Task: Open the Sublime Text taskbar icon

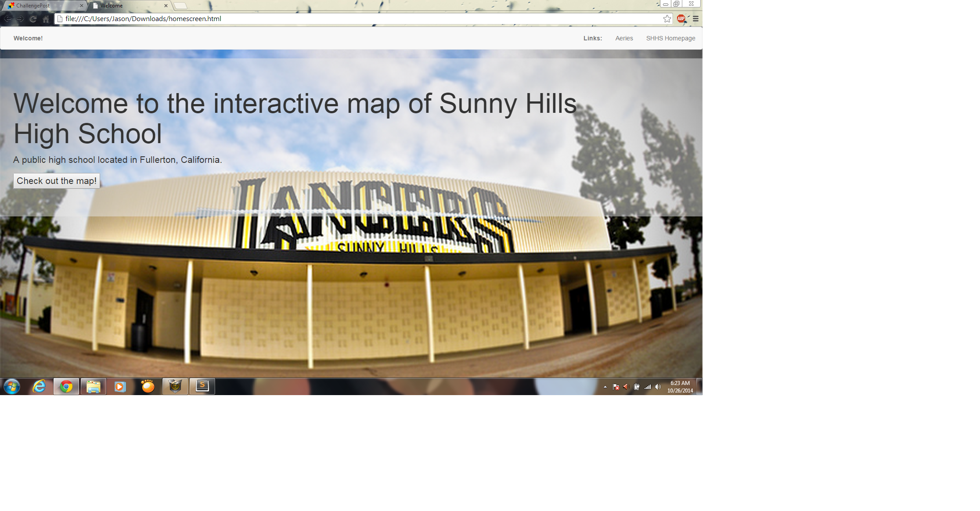Action: tap(202, 386)
